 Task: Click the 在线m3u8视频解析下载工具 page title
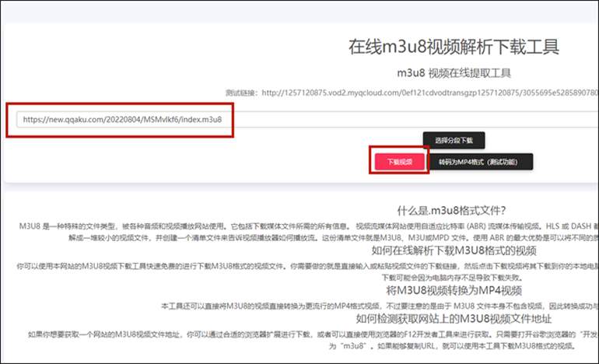coord(453,47)
